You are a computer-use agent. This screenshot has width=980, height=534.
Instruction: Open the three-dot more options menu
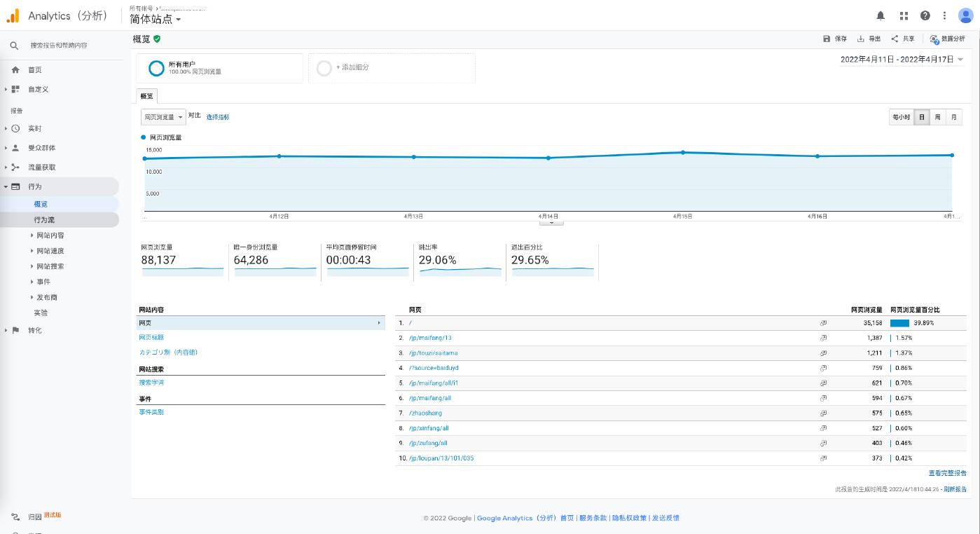click(x=944, y=15)
